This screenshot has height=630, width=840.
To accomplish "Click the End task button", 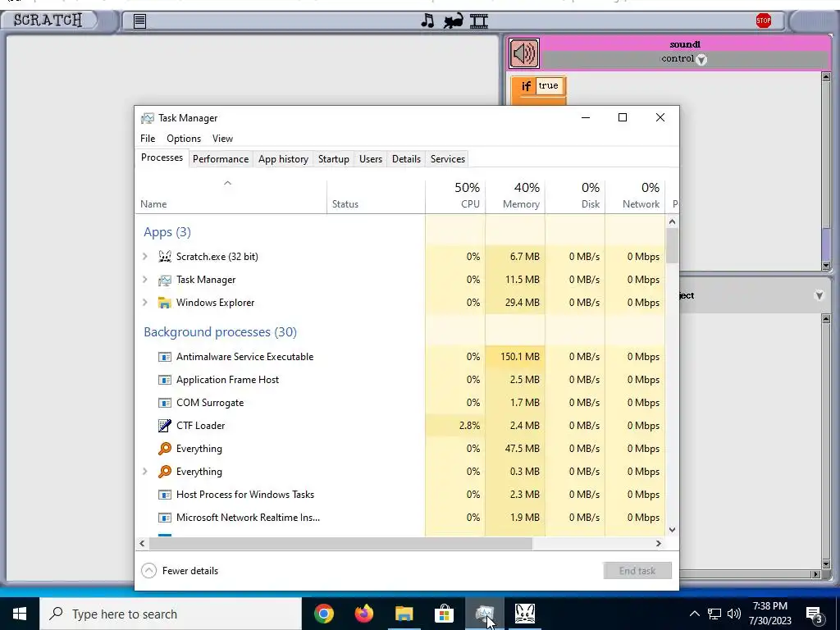I will coord(637,571).
